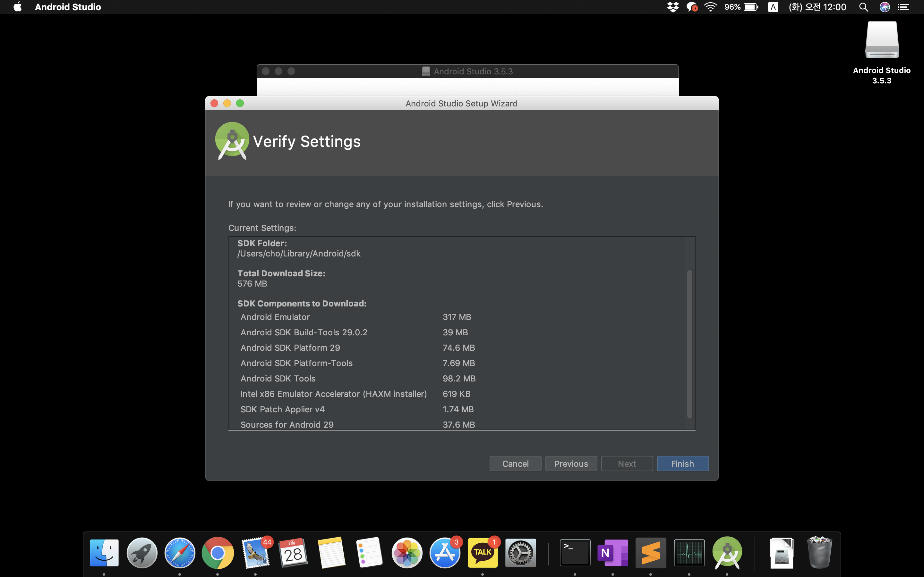This screenshot has height=577, width=924.
Task: Open Sublime Text from the dock
Action: (x=651, y=553)
